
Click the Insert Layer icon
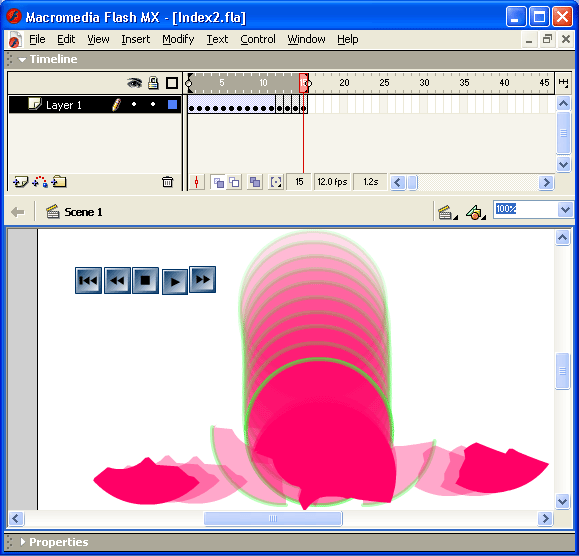point(20,182)
